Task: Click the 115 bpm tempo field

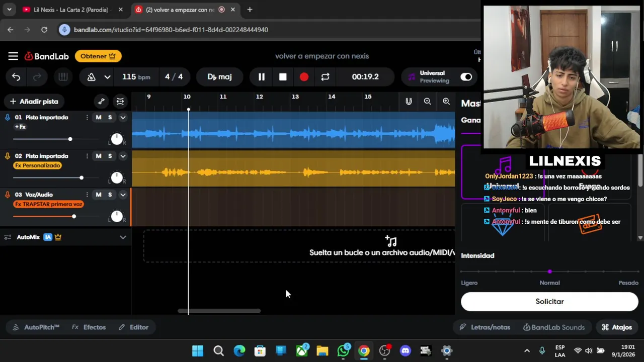Action: pyautogui.click(x=136, y=77)
